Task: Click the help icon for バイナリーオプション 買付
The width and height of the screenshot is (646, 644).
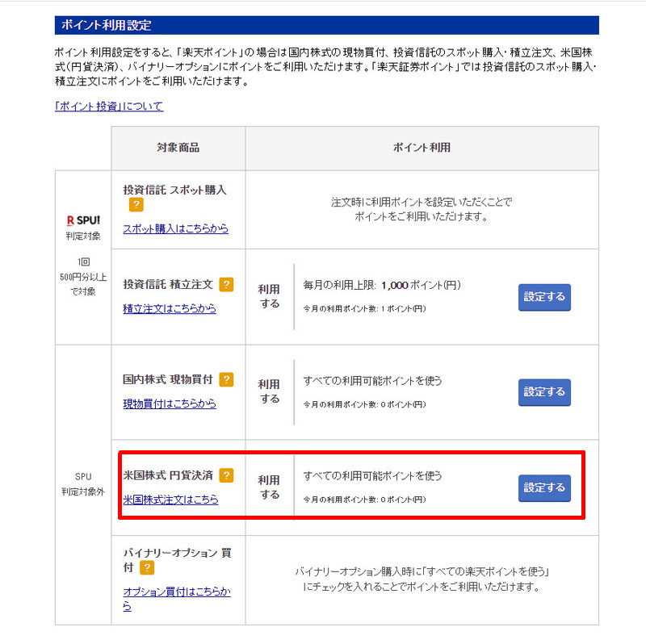Action: [147, 568]
